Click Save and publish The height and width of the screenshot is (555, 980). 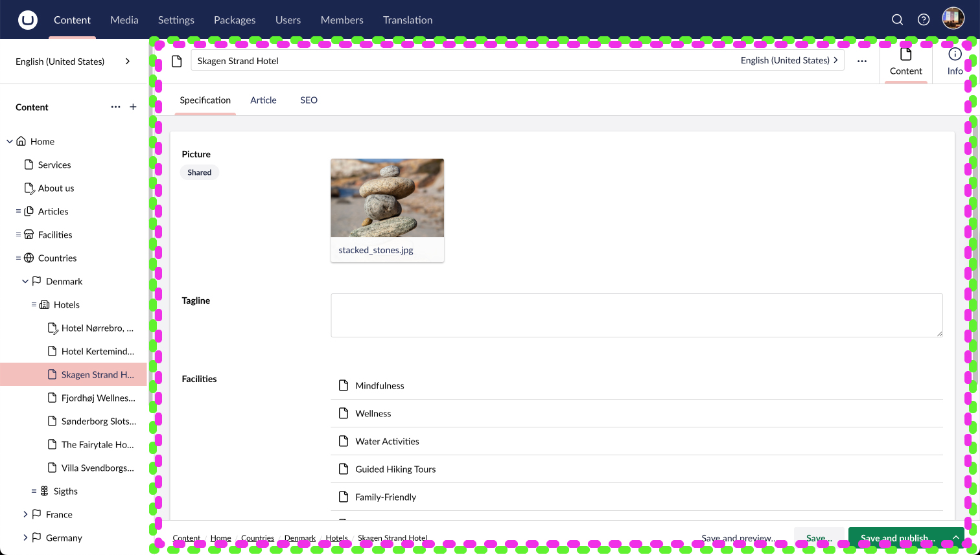895,538
